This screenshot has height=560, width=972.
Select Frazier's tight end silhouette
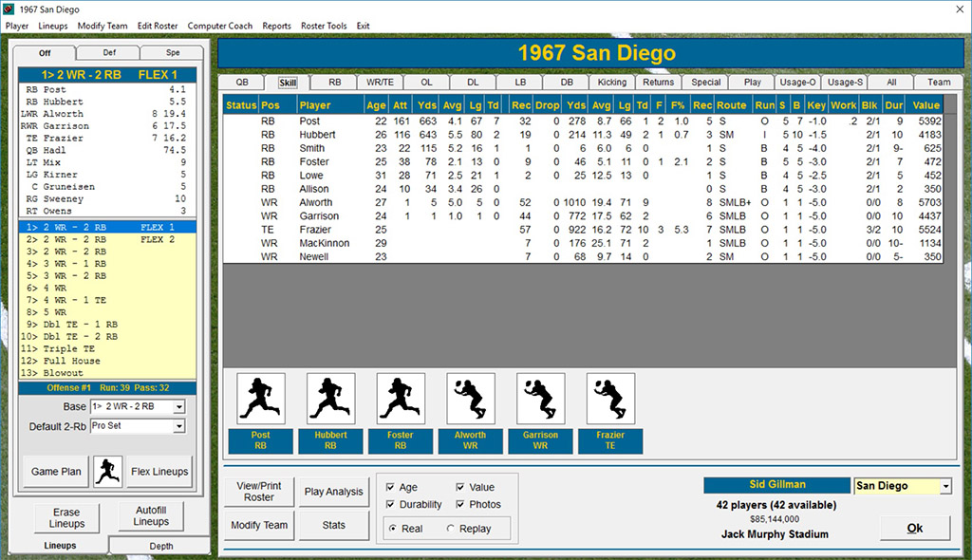[611, 398]
